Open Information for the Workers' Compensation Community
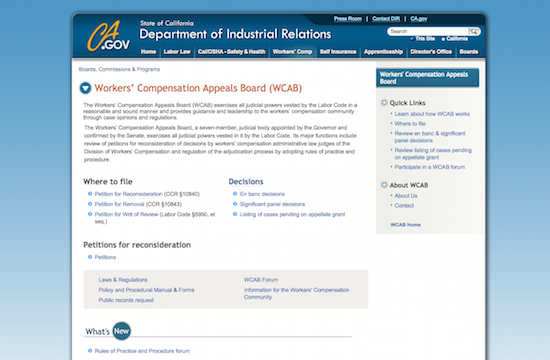The width and height of the screenshot is (550, 360). click(x=297, y=293)
